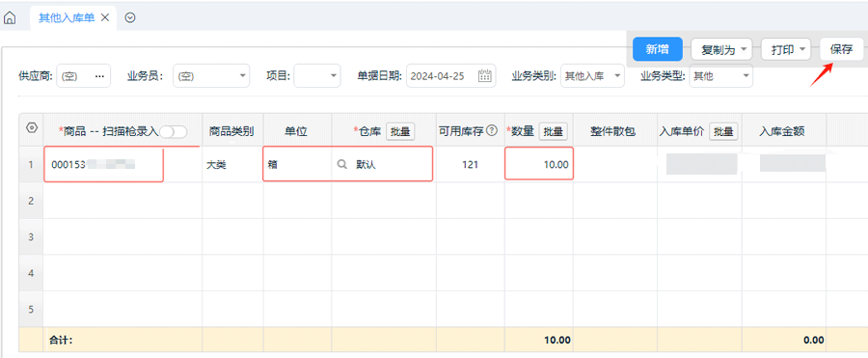
Task: Click the 大类 category cell
Action: (x=232, y=165)
